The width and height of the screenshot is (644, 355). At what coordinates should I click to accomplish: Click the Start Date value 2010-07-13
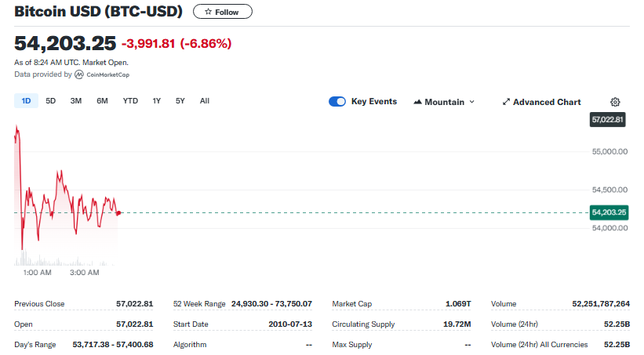pos(290,324)
